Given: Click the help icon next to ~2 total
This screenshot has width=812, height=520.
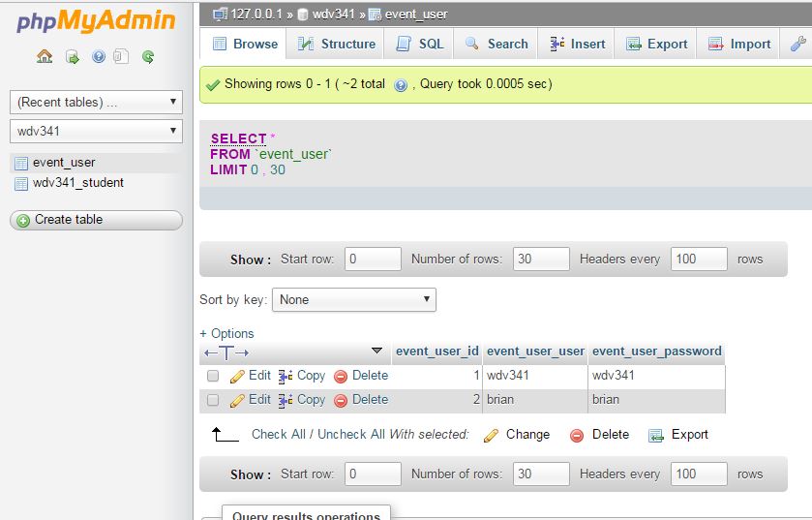Looking at the screenshot, I should (x=401, y=85).
